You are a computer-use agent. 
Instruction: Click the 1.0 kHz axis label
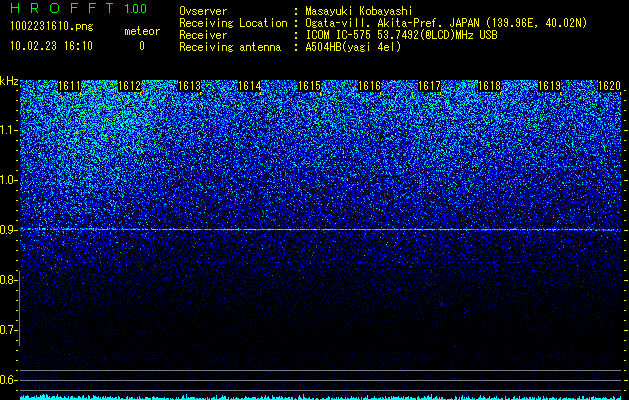(x=8, y=180)
